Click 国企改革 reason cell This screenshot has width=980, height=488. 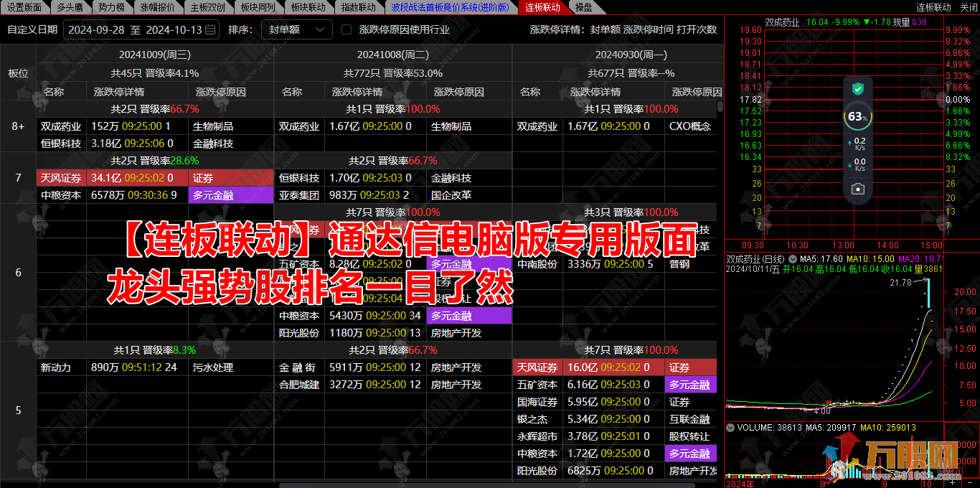451,195
